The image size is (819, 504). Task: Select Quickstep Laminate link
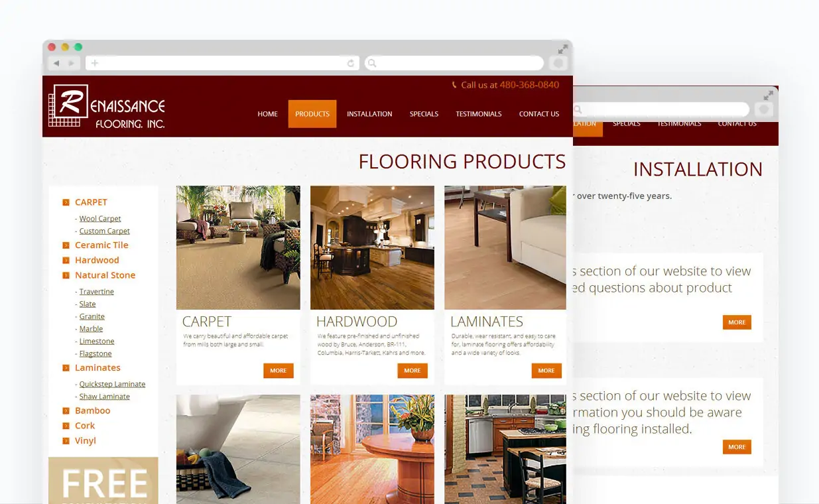coord(112,384)
